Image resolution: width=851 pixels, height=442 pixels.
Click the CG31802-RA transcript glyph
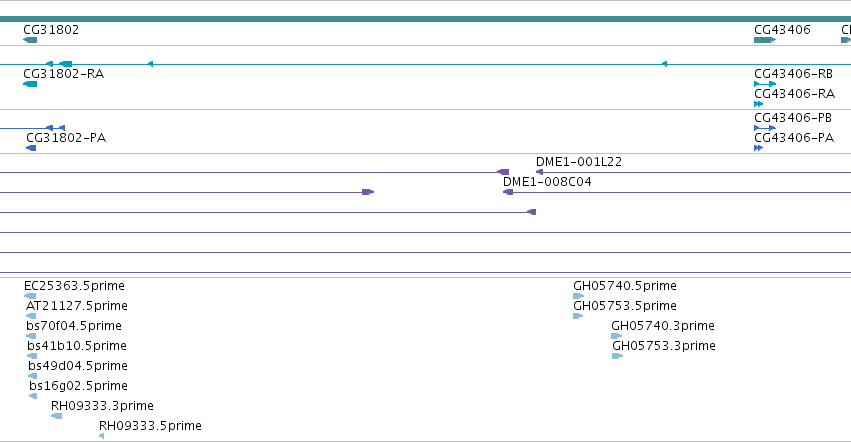[x=30, y=84]
